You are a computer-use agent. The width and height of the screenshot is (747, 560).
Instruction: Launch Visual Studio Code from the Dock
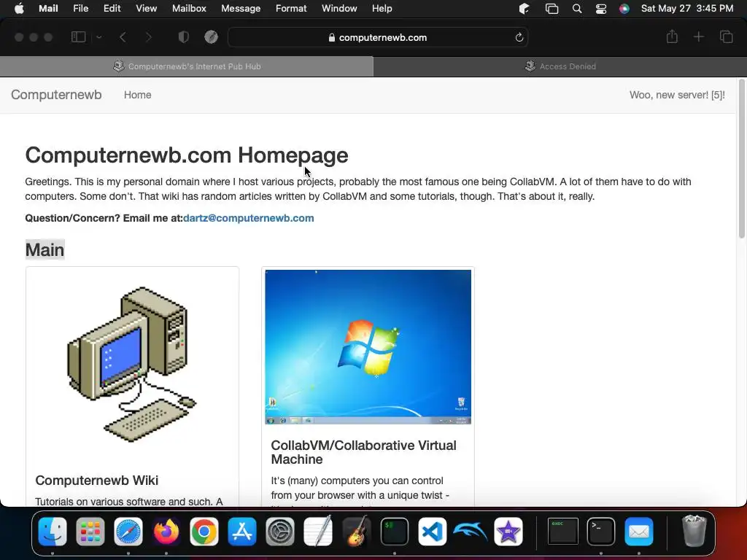(432, 532)
